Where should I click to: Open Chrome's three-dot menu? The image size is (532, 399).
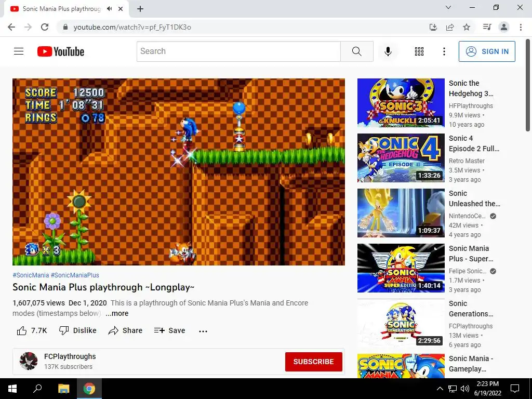521,27
